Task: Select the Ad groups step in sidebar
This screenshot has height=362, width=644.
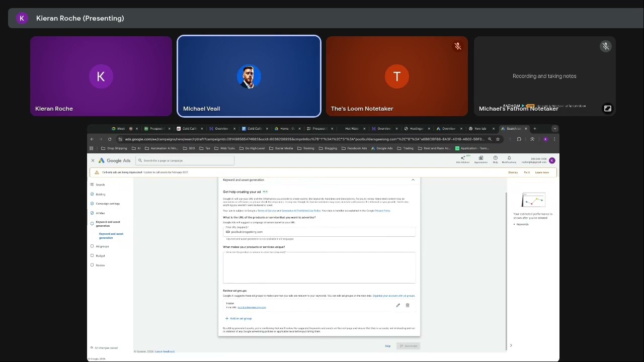Action: [x=102, y=246]
